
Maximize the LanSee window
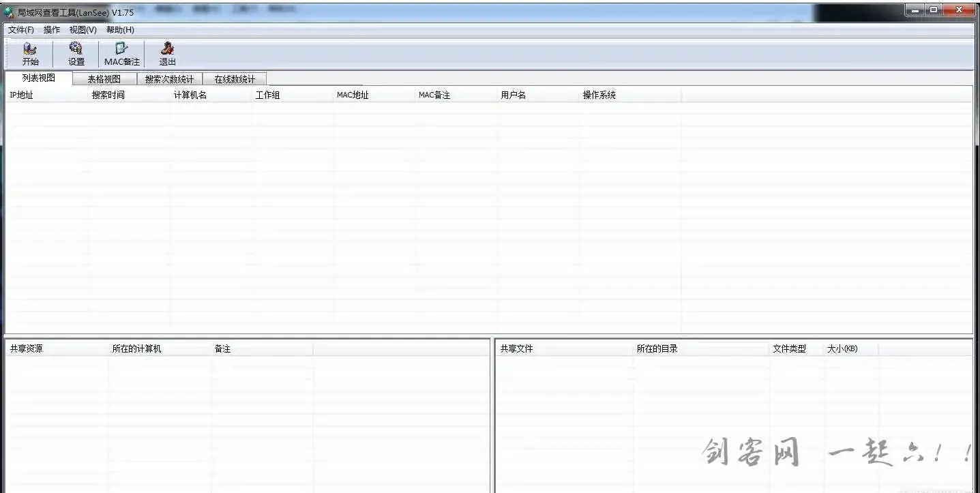[x=933, y=10]
